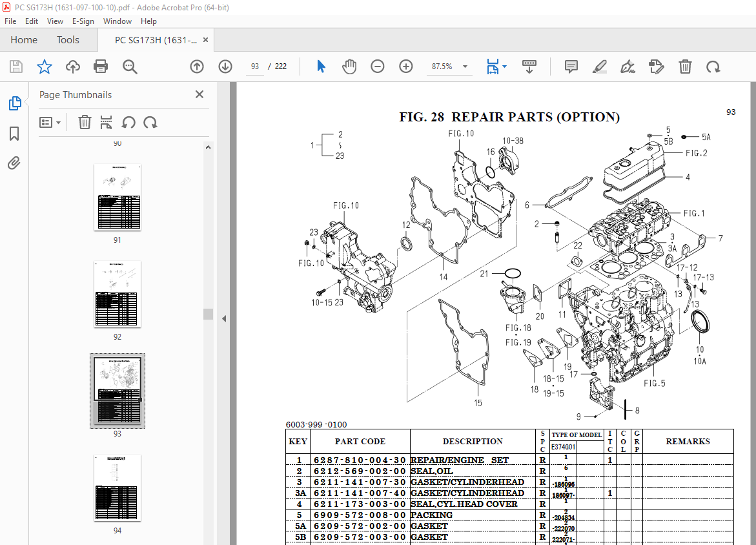The width and height of the screenshot is (756, 545).
Task: Add the document to starred files
Action: pos(45,67)
